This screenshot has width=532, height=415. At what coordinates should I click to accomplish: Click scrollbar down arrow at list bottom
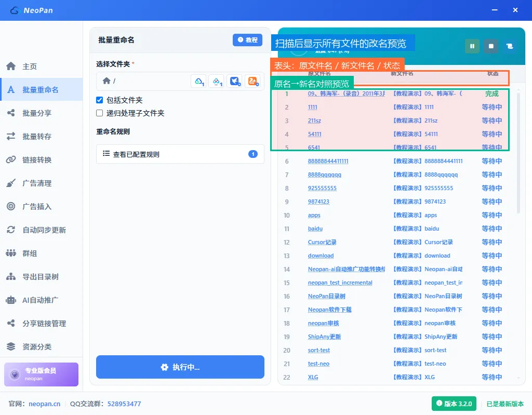coord(518,378)
